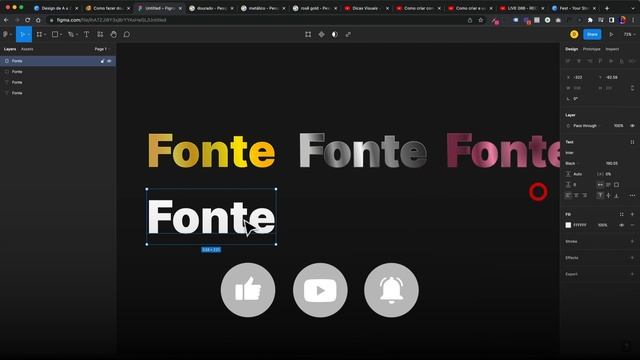Viewport: 640px width, 360px height.
Task: Click the Use as mask icon
Action: click(335, 35)
